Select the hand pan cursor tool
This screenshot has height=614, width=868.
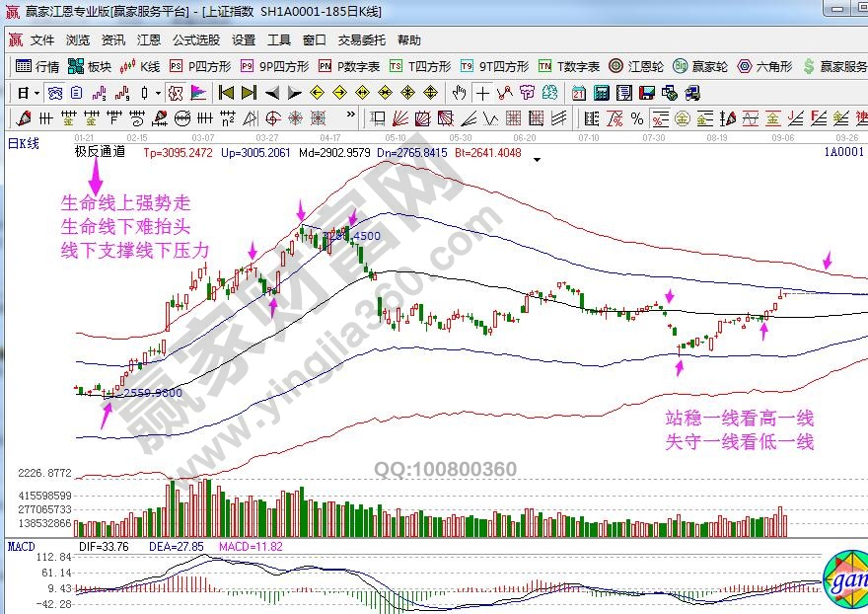click(459, 93)
